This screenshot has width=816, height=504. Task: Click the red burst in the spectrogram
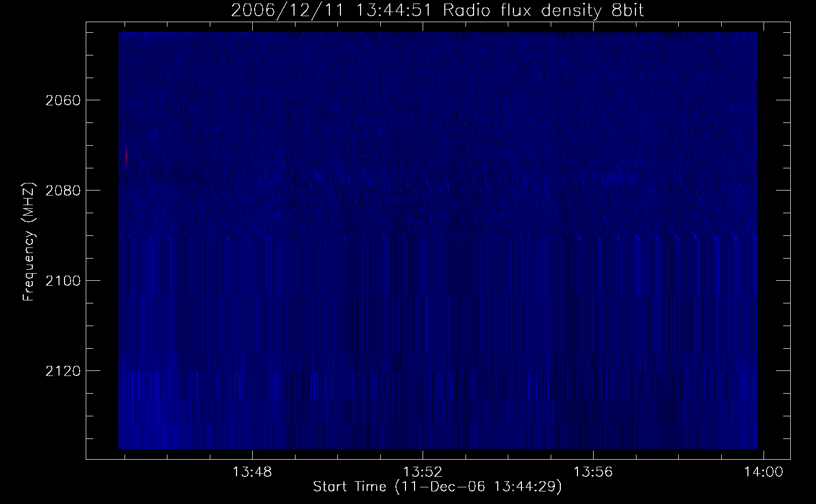pyautogui.click(x=127, y=158)
